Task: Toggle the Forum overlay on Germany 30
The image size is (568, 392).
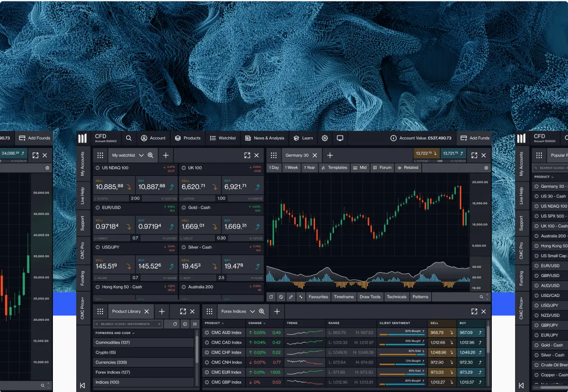Action: pyautogui.click(x=382, y=167)
